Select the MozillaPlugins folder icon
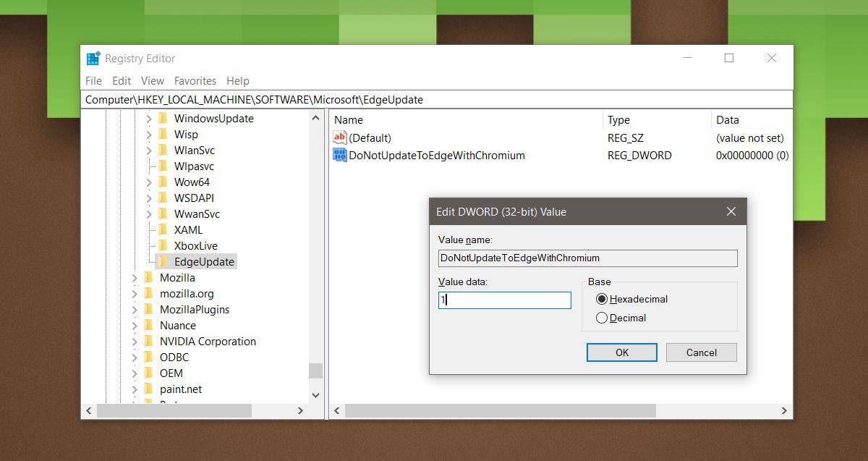This screenshot has width=868, height=461. coord(148,309)
